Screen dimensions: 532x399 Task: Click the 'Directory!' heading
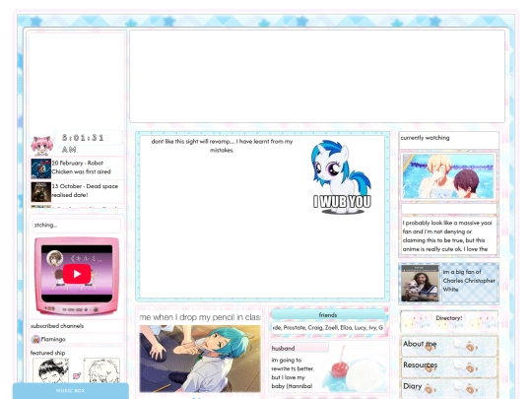(449, 318)
